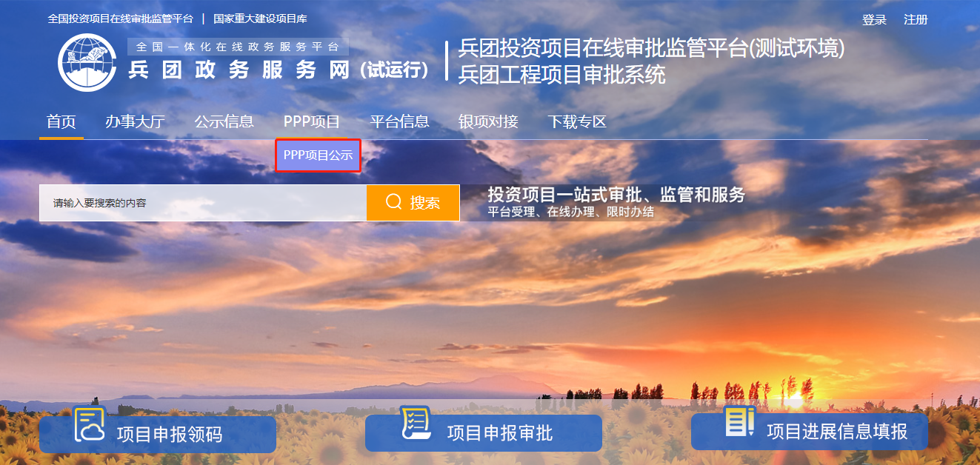Viewport: 980px width, 465px height.
Task: Click the magnifier icon in the search button
Action: point(394,202)
